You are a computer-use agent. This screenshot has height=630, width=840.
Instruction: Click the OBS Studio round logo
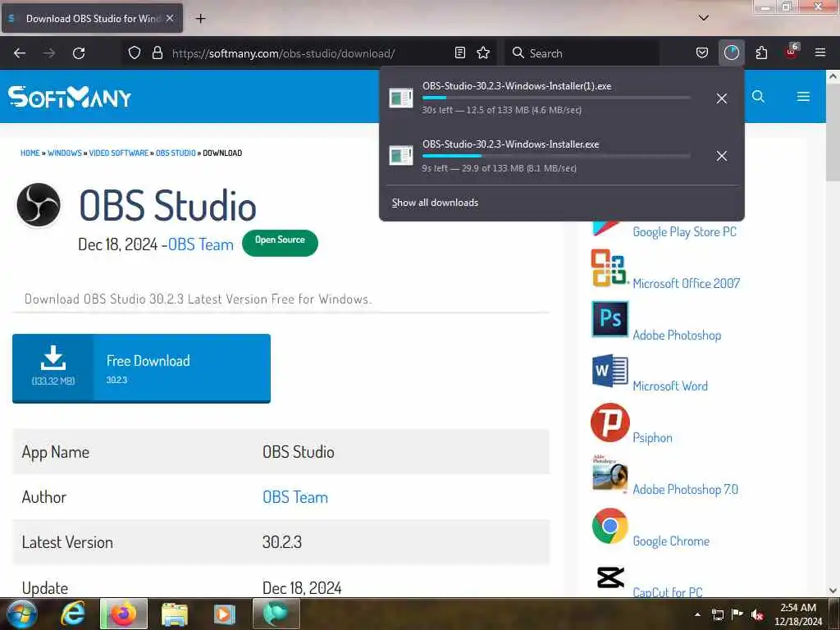pos(39,204)
